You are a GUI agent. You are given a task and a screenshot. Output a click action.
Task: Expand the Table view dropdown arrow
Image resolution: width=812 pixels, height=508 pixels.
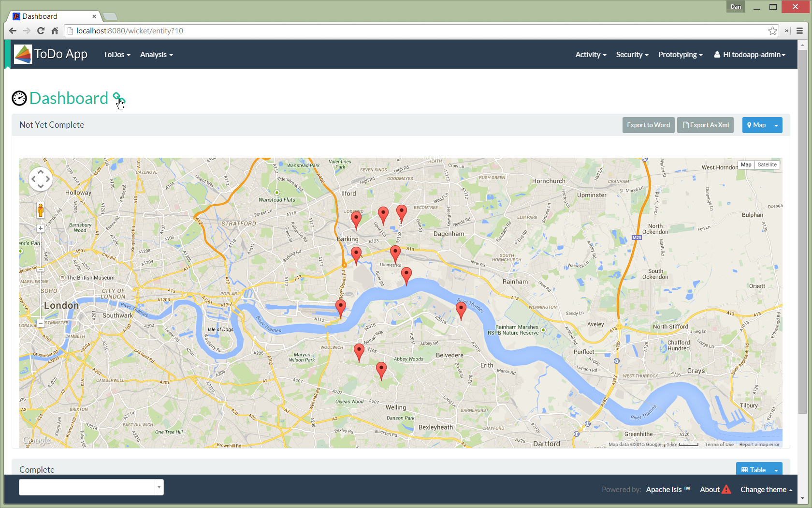click(776, 470)
